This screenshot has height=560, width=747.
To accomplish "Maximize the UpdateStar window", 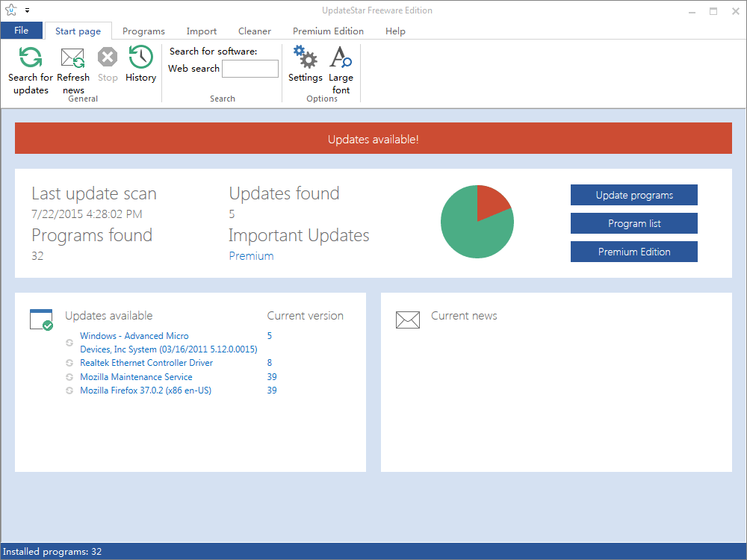I will pyautogui.click(x=713, y=11).
